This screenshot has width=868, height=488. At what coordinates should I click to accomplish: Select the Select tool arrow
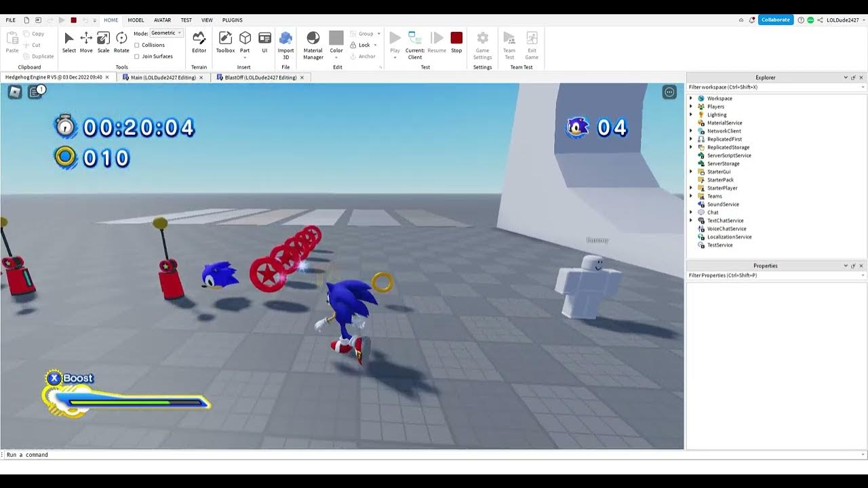[69, 42]
